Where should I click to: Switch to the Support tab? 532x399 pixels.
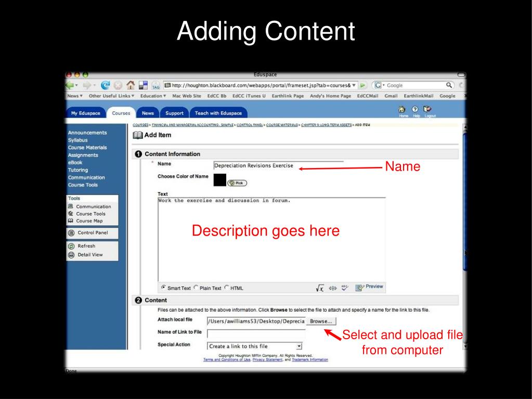[x=174, y=113]
